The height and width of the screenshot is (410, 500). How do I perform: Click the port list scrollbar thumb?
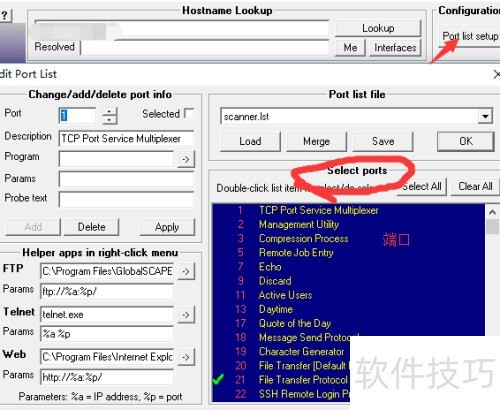pyautogui.click(x=492, y=227)
